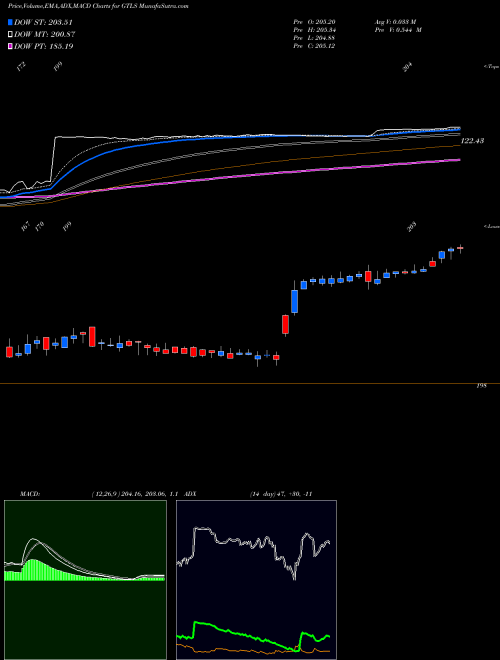Click the MACD: heading label
This screenshot has height=660, width=500.
click(x=30, y=494)
